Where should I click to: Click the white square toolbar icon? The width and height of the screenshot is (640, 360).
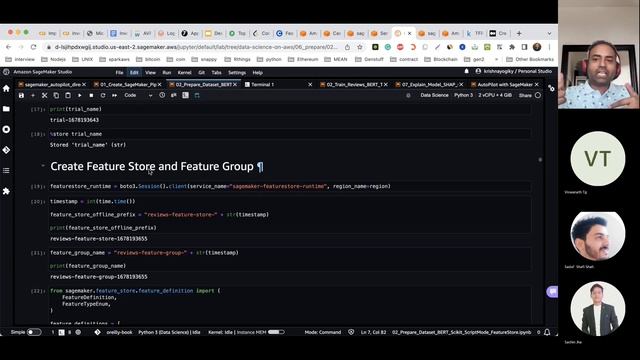(x=185, y=95)
